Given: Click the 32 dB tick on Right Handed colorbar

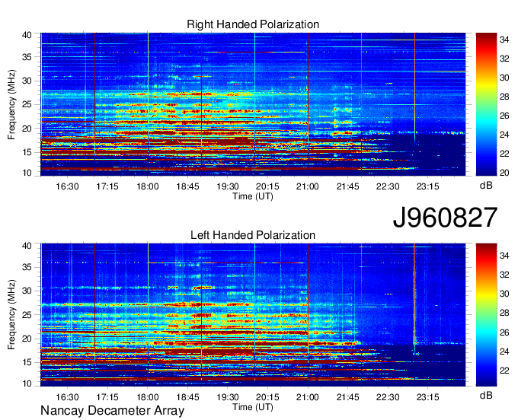Looking at the screenshot, I should (504, 59).
